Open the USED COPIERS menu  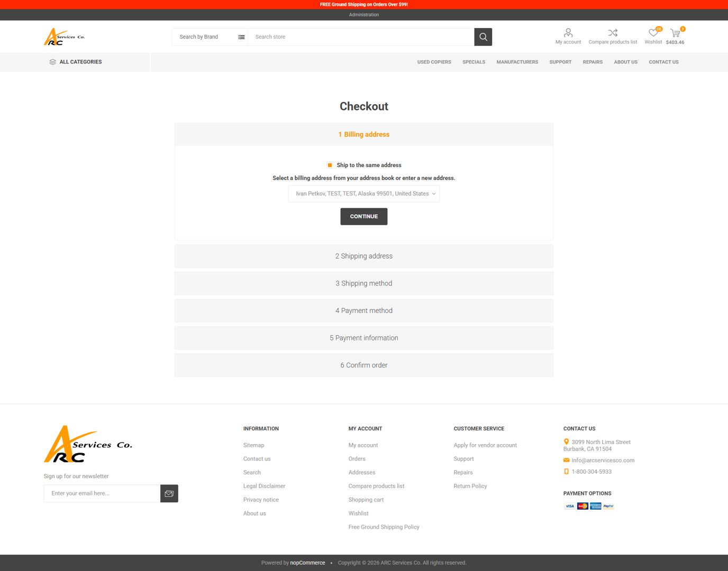click(x=434, y=62)
